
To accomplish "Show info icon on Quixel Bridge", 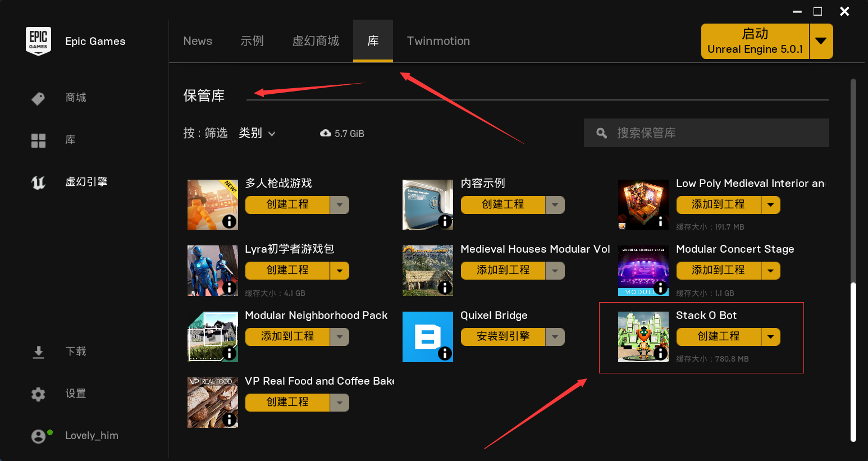I will pos(445,353).
